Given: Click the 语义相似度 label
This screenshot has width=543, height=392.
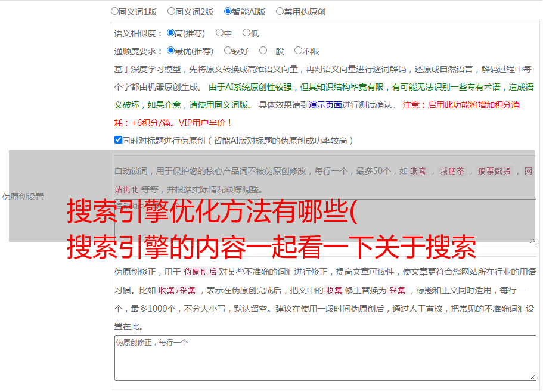Looking at the screenshot, I should click(x=138, y=33).
